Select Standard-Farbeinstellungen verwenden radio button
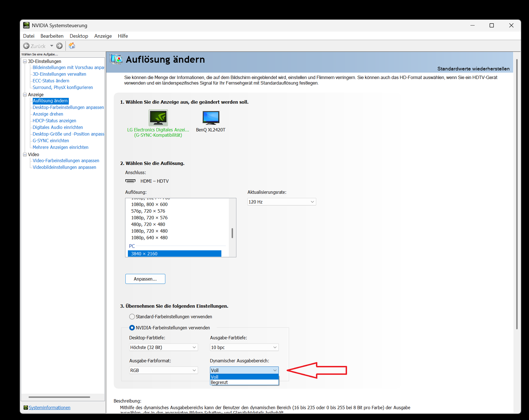529x420 pixels. pos(132,317)
